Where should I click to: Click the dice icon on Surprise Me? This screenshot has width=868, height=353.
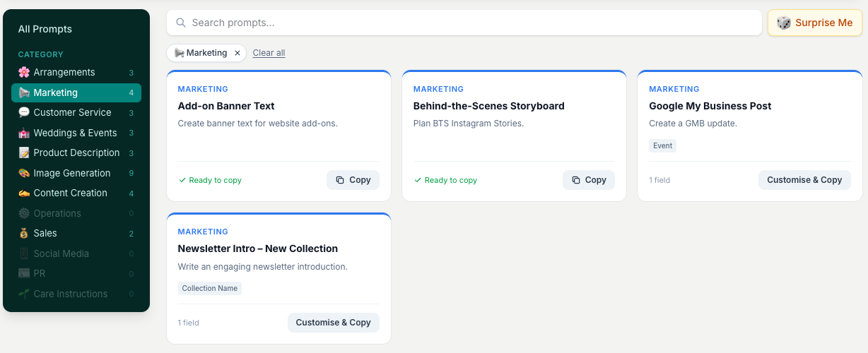pos(784,23)
